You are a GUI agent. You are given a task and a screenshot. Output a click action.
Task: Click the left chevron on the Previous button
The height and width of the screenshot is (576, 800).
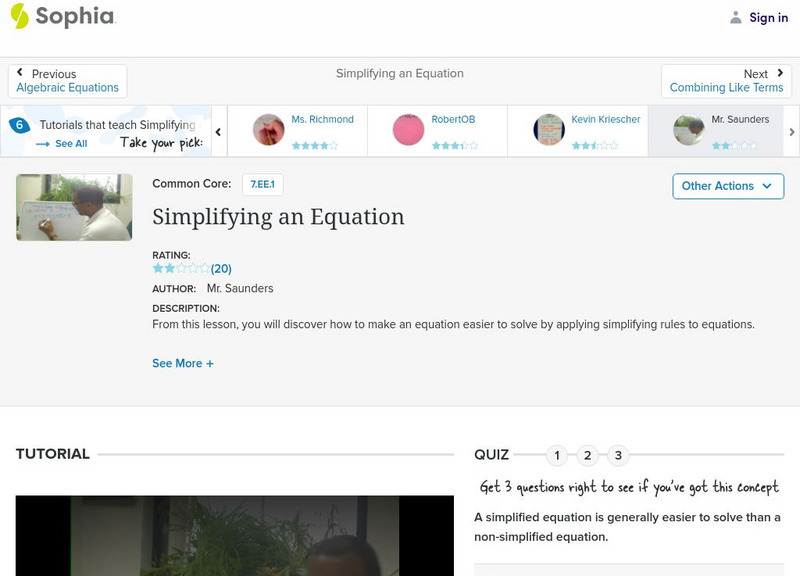click(19, 73)
